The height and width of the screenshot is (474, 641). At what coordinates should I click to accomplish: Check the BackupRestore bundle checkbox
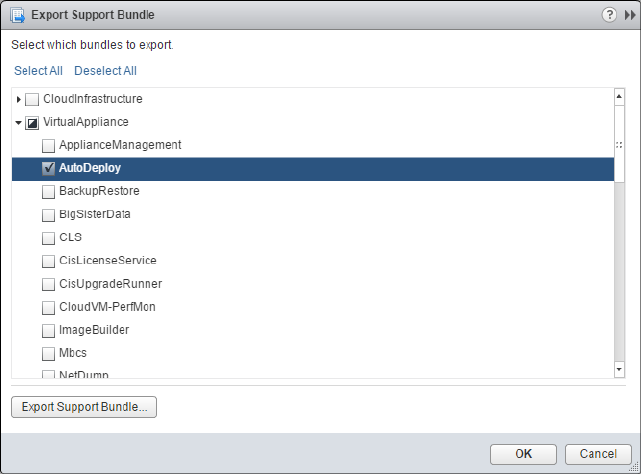[49, 191]
